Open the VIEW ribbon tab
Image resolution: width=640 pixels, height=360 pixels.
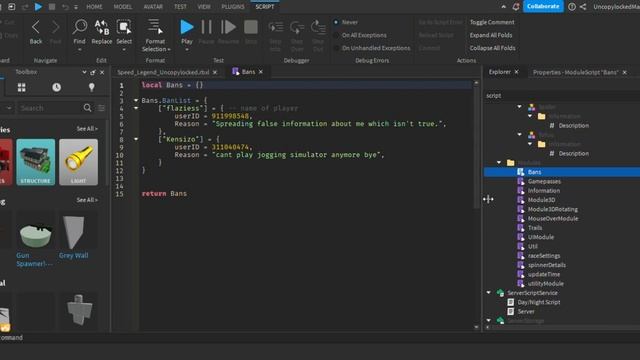click(204, 7)
